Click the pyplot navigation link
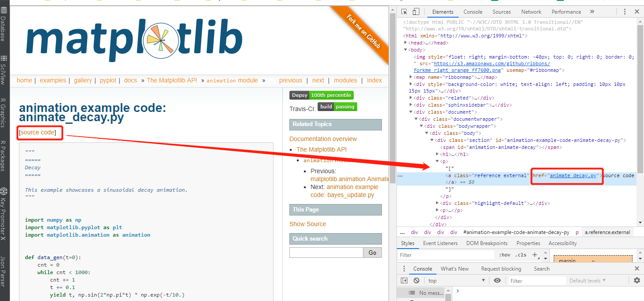The image size is (644, 301). tap(108, 80)
